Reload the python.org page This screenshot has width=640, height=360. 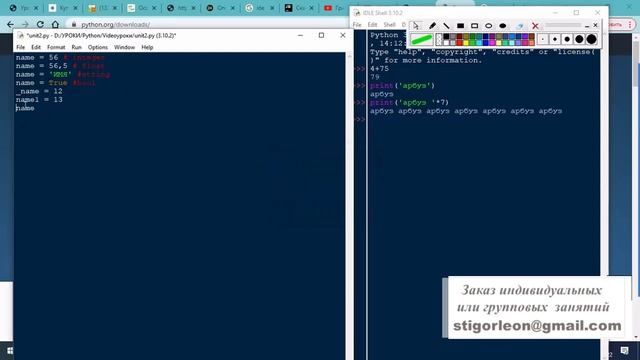(x=40, y=24)
